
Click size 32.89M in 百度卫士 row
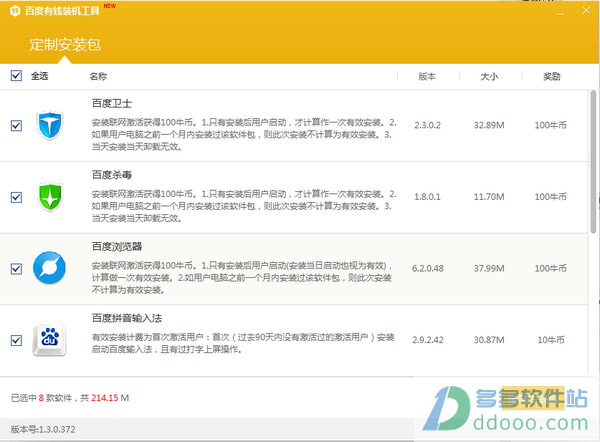tap(489, 125)
